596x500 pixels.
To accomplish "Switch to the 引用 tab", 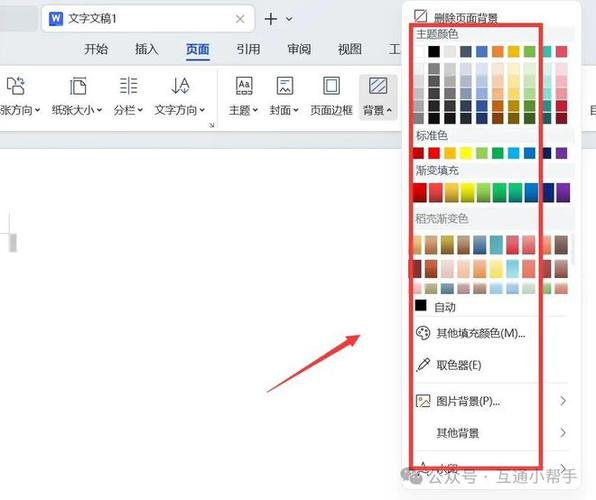I will [248, 49].
